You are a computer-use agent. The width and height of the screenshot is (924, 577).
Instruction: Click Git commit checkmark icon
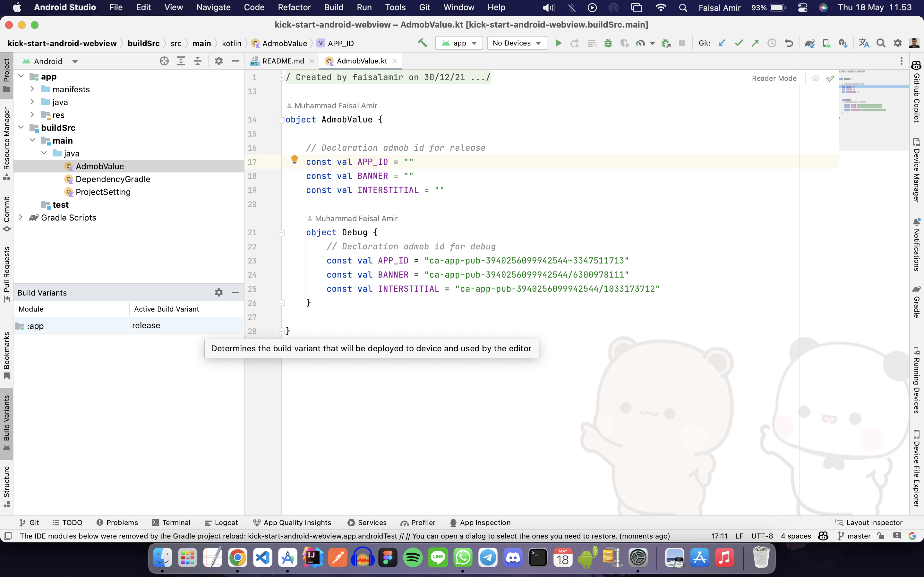click(739, 43)
